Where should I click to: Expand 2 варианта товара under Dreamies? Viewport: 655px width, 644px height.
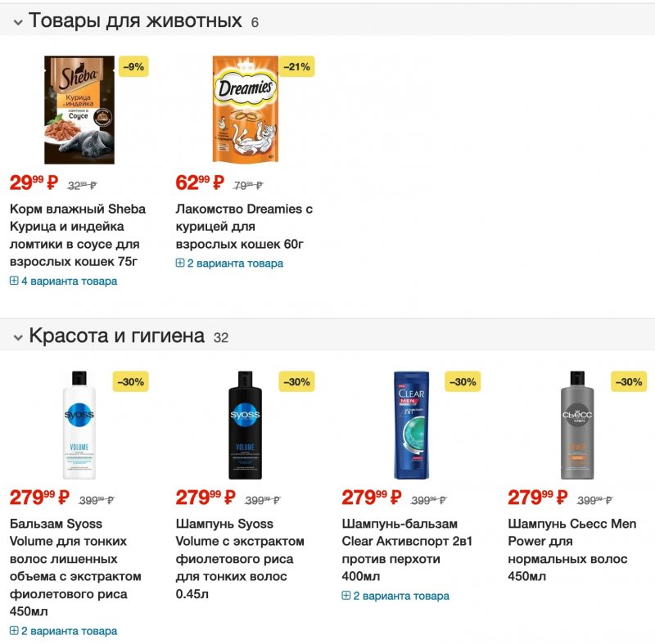[x=230, y=263]
